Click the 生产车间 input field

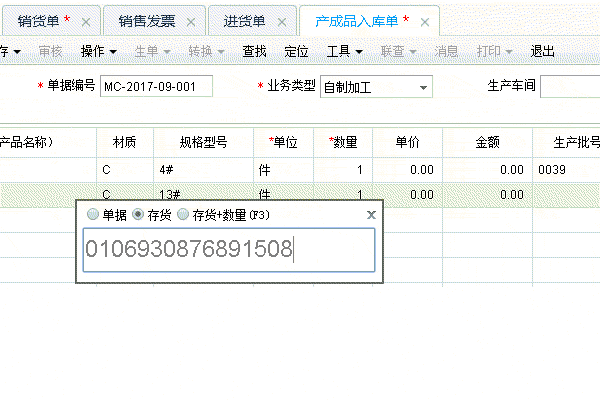(x=570, y=87)
